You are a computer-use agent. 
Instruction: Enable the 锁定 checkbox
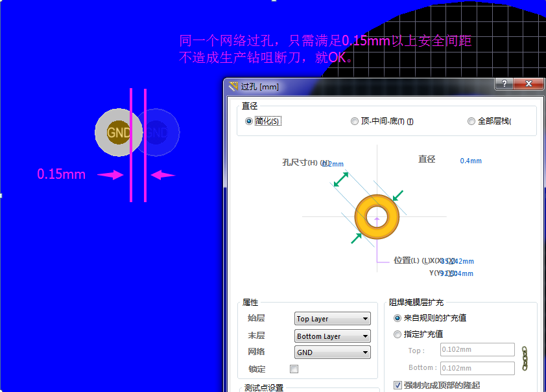pos(294,369)
